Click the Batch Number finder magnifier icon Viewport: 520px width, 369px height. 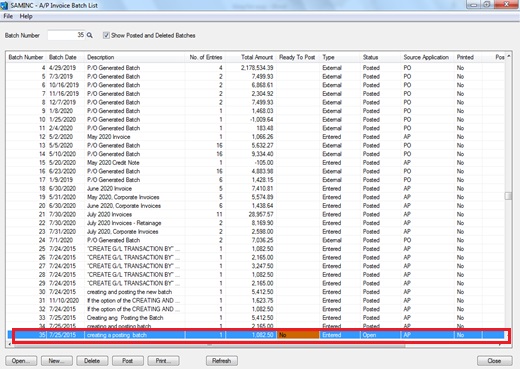click(90, 35)
